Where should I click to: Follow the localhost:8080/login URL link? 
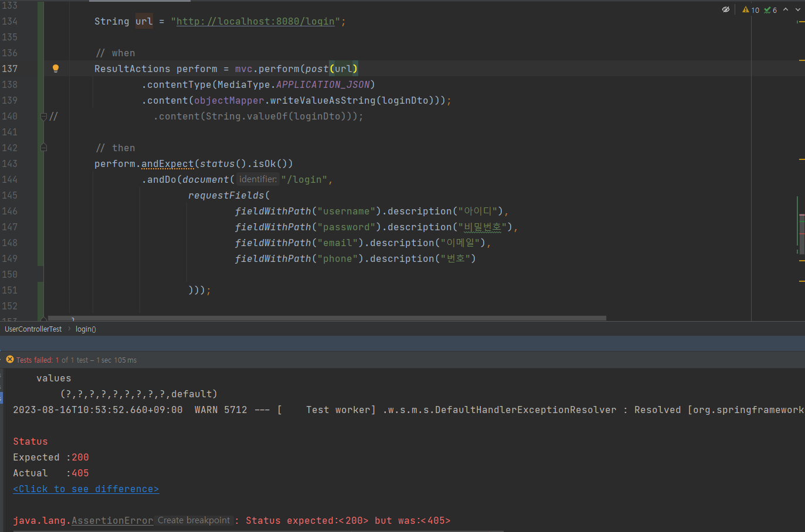(x=256, y=22)
